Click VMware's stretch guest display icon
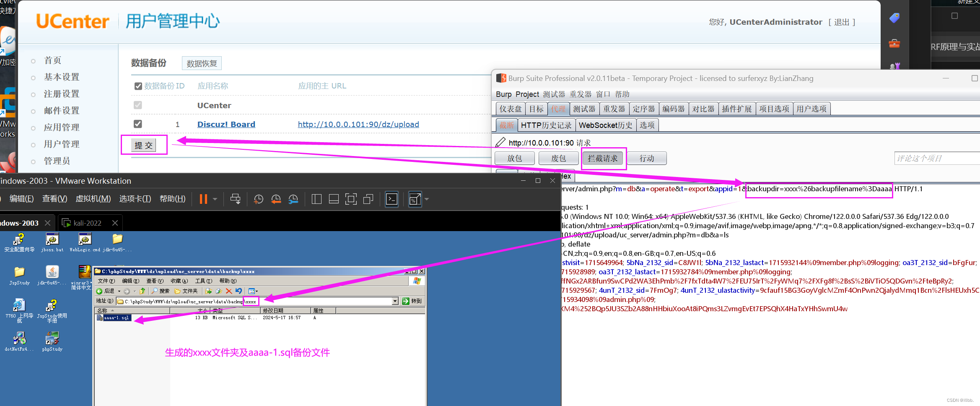 [x=415, y=199]
